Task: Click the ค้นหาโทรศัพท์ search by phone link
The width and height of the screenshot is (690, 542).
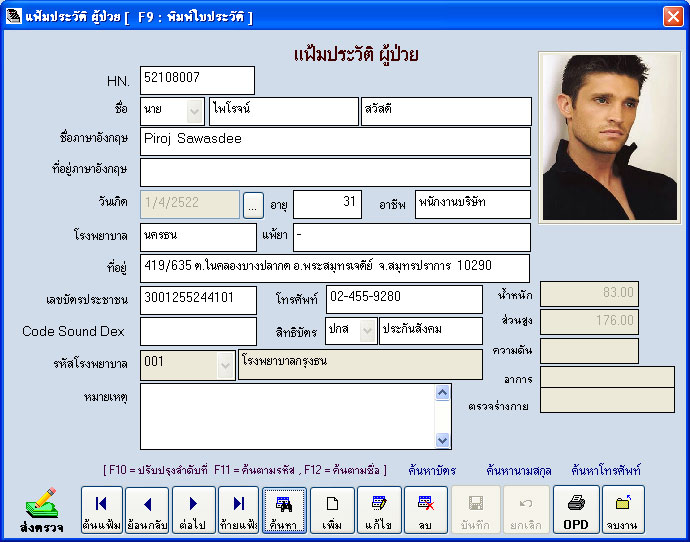Action: (606, 469)
